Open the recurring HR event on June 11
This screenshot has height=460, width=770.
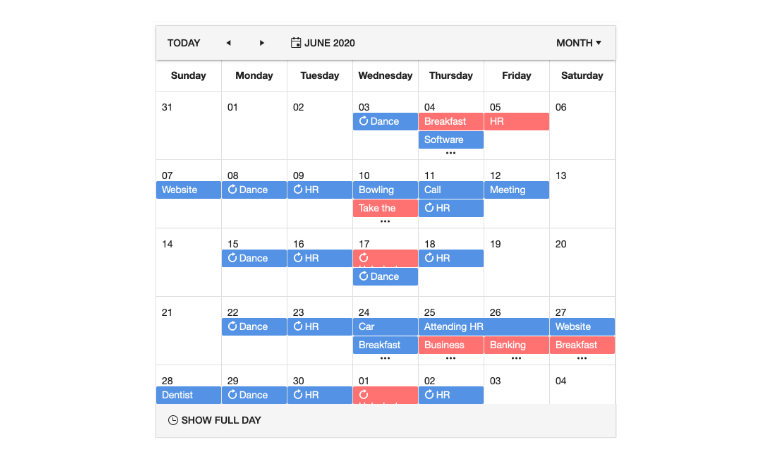(x=451, y=208)
